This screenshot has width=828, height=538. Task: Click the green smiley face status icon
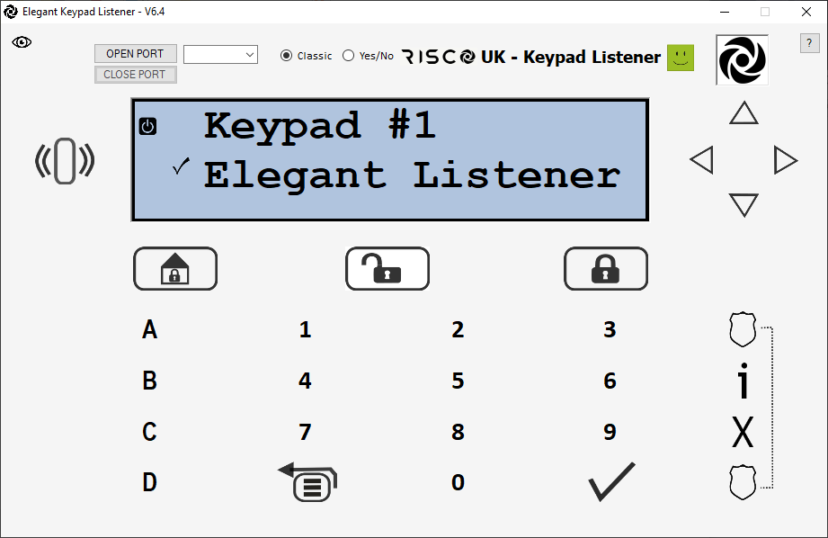point(680,58)
